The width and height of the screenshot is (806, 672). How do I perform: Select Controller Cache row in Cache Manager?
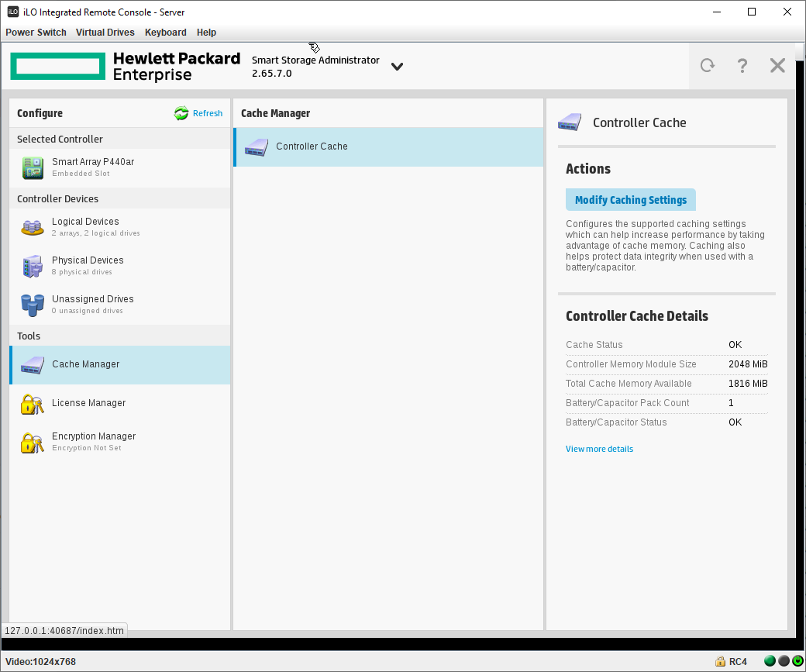click(388, 147)
